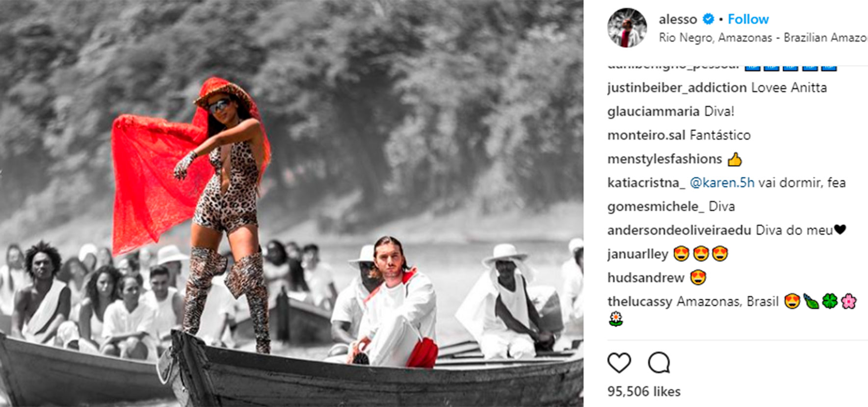This screenshot has width=868, height=407.
Task: Open justinbeiber_addiction's profile
Action: point(677,88)
